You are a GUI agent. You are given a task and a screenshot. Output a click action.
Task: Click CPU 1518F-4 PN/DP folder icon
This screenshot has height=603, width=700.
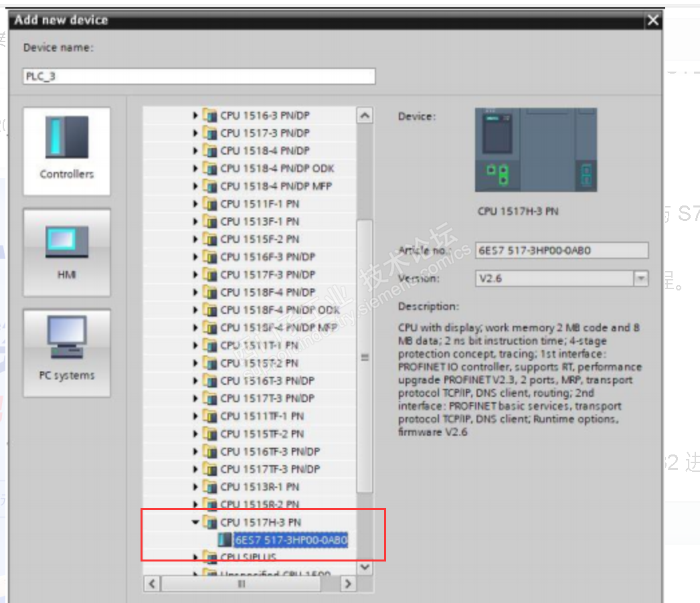[210, 292]
